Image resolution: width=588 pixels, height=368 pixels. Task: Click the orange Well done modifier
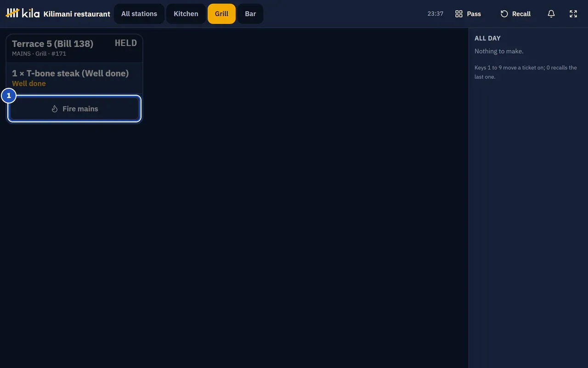point(29,84)
